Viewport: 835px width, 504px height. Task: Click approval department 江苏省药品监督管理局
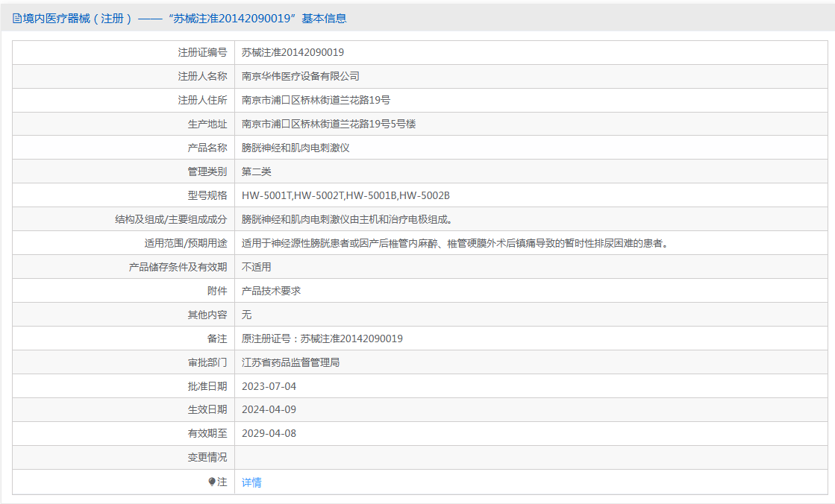[291, 362]
